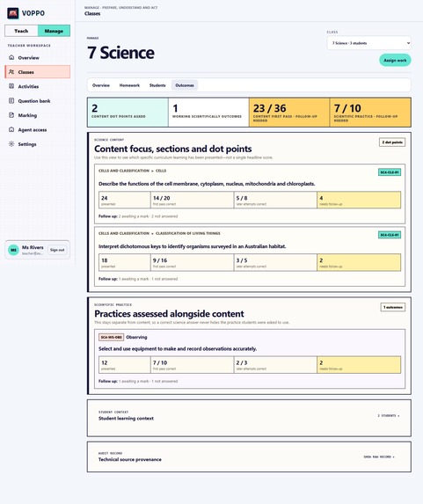Expand Technical source provenance raw record
This screenshot has width=423, height=504.
(379, 457)
